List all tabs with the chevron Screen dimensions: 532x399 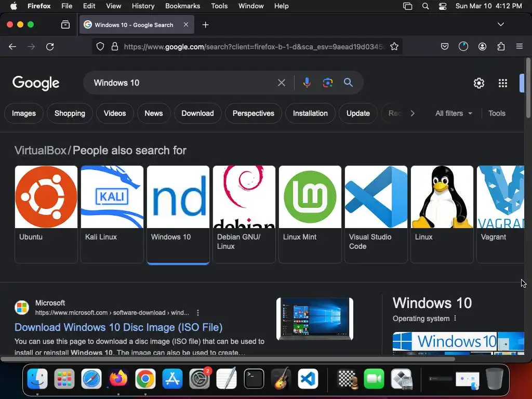500,24
